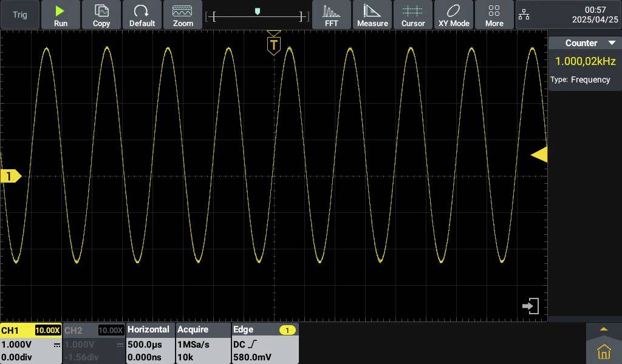Viewport: 622px width, 364px height.
Task: Open the waveform Zoom tool
Action: 183,15
